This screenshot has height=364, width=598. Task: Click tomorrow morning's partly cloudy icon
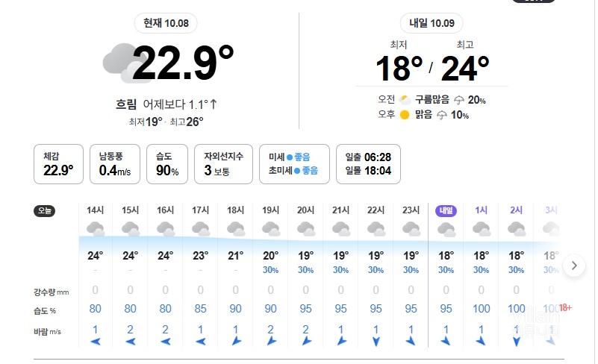[405, 100]
